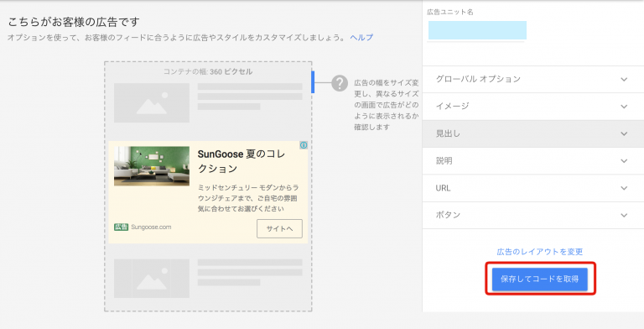
Task: Click the サイトへ button in ad
Action: (280, 228)
